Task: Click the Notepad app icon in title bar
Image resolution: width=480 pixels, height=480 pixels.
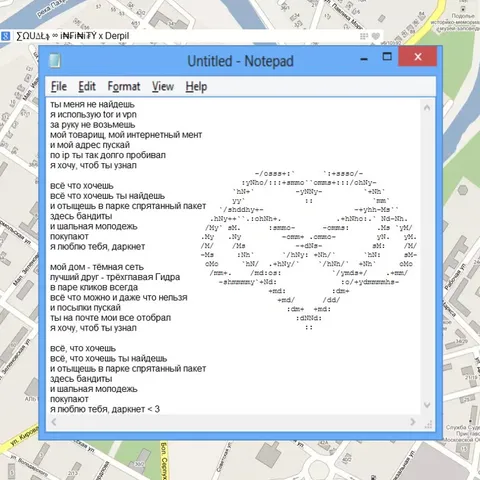Action: [55, 61]
